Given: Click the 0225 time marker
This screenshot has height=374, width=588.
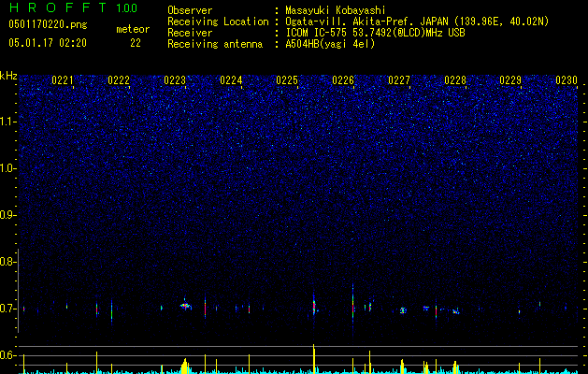Looking at the screenshot, I should coord(287,80).
